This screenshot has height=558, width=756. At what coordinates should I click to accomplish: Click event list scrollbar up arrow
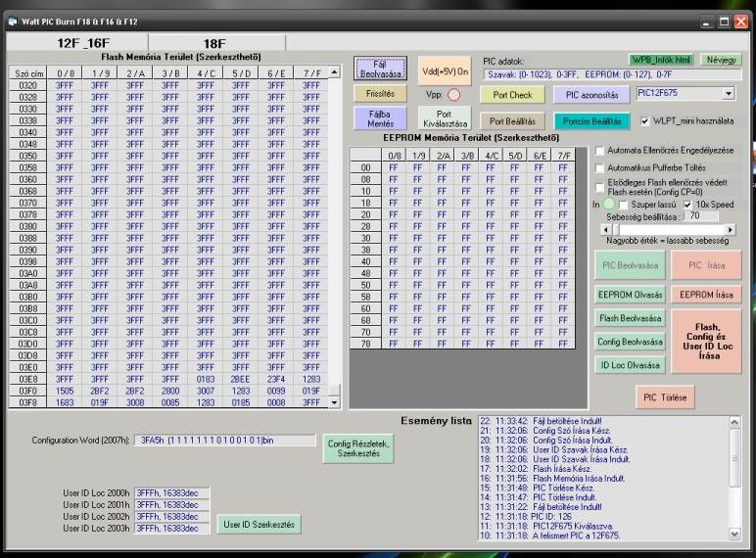point(734,422)
